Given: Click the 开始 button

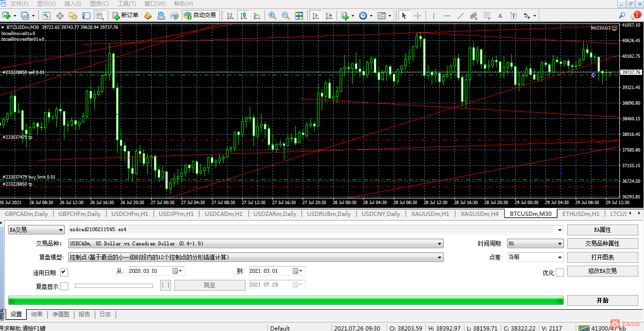Looking at the screenshot, I should coord(602,300).
